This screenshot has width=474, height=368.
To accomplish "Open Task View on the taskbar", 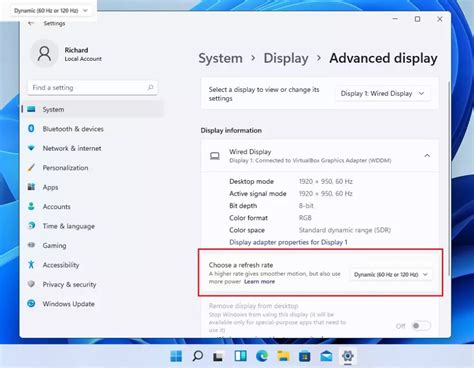I will tap(218, 356).
